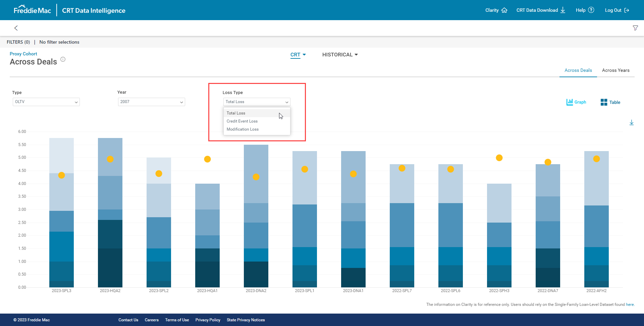This screenshot has width=644, height=326.
Task: Download the chart using the download icon
Action: pos(632,123)
